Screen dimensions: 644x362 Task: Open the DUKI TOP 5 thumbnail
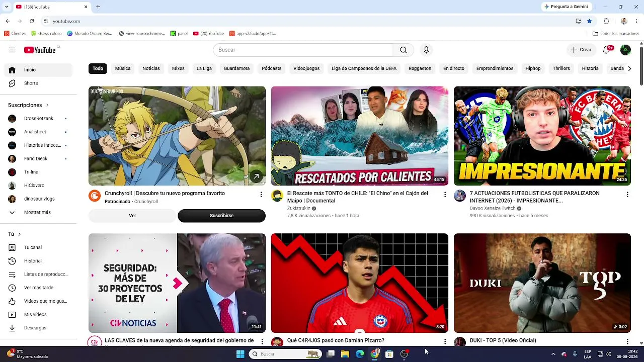click(x=542, y=283)
